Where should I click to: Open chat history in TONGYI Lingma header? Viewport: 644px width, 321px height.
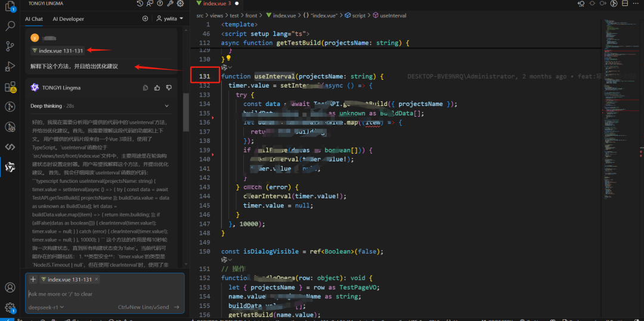click(140, 4)
